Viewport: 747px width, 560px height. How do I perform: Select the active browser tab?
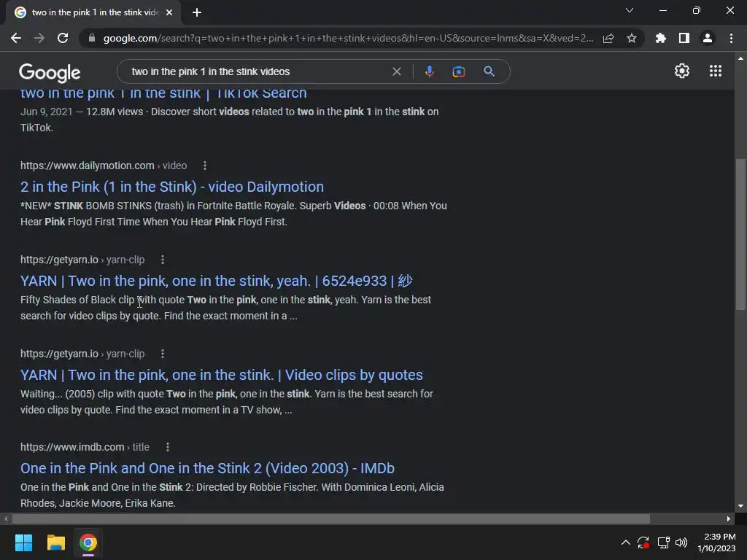point(93,12)
